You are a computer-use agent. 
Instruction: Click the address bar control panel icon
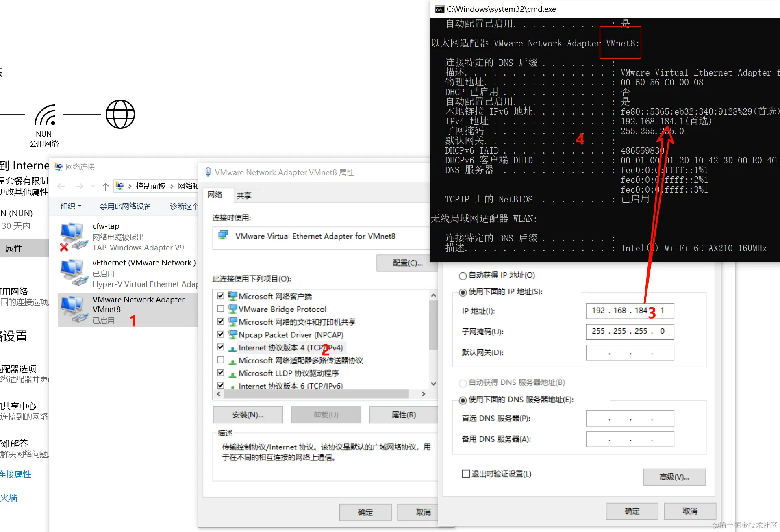[119, 186]
